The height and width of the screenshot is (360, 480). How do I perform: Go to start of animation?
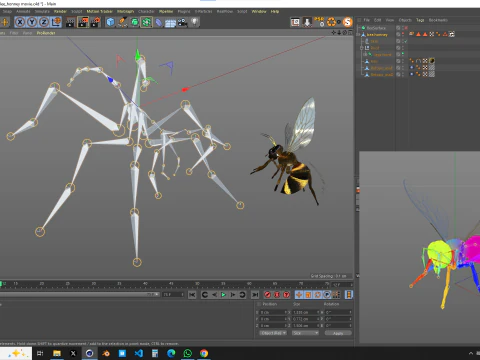(192, 295)
